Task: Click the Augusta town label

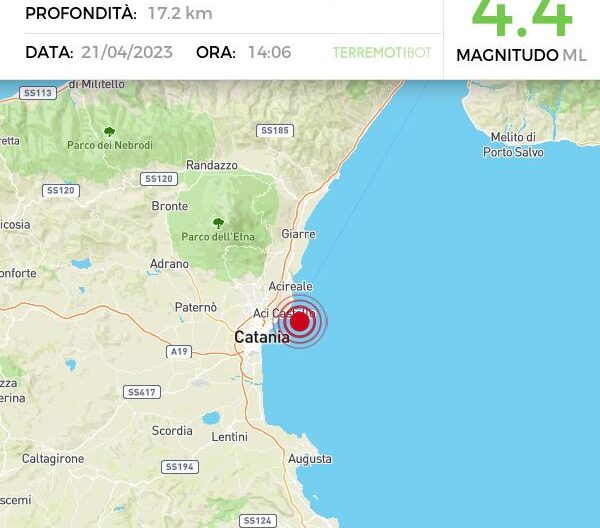Action: 310,459
